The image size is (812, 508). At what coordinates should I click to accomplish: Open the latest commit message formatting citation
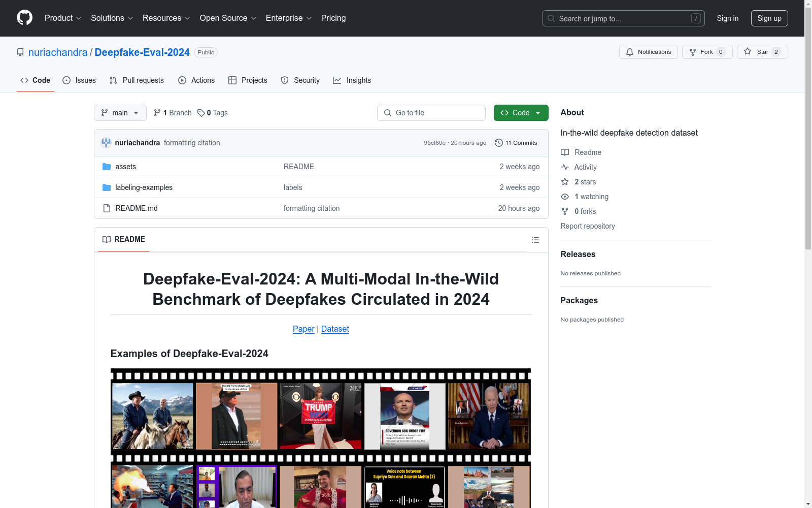[x=192, y=143]
